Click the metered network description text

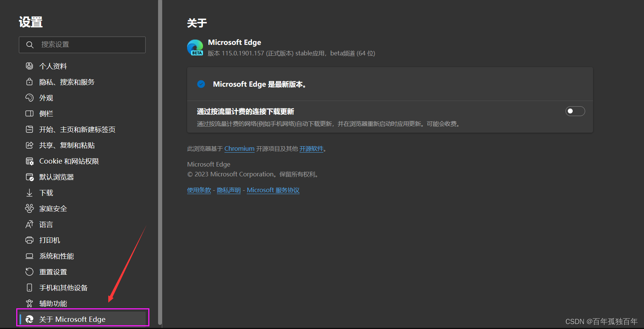329,124
